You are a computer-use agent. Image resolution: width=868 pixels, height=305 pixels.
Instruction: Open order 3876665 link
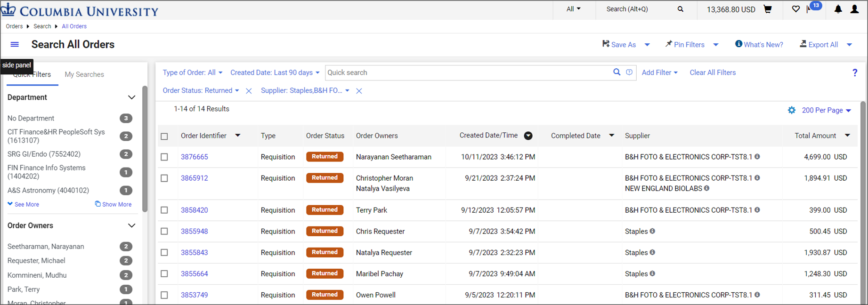[195, 157]
